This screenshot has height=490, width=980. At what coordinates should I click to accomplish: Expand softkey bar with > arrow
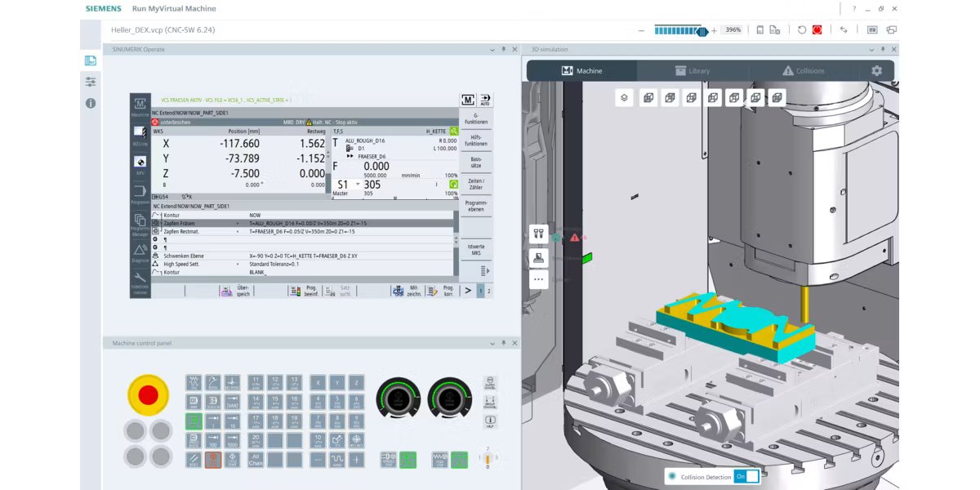468,291
